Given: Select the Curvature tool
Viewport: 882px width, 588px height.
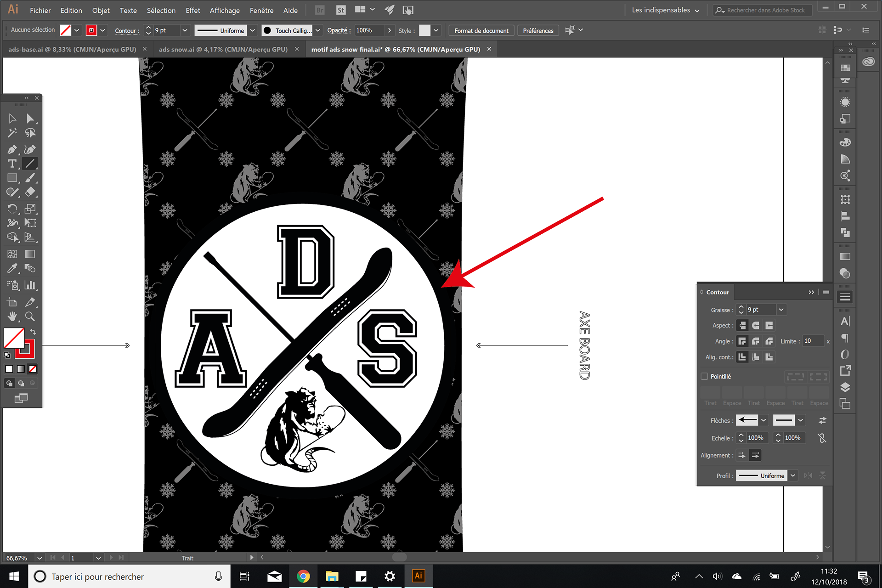Looking at the screenshot, I should pos(30,149).
